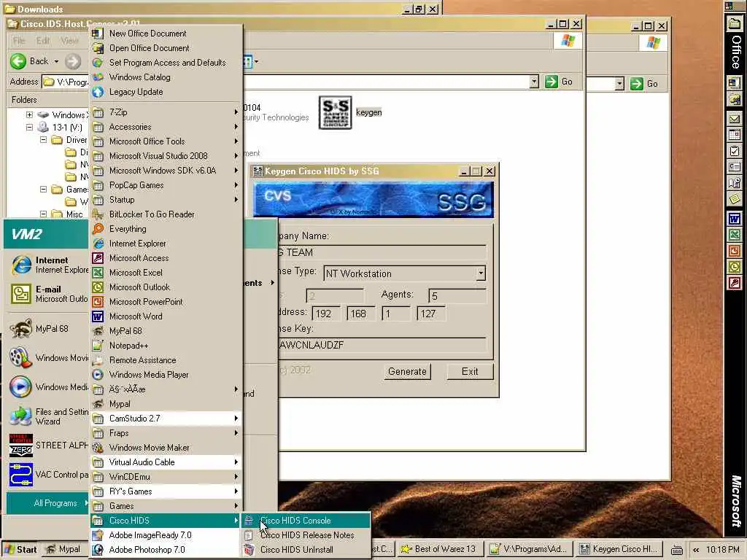
Task: Expand the Virtual Audio Cable folder
Action: [x=166, y=462]
